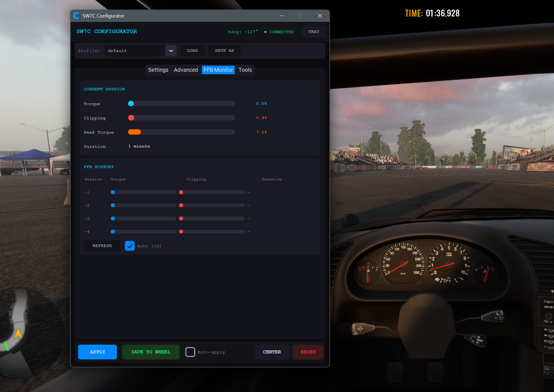Click the green connected status dot
The image size is (554, 392).
pyautogui.click(x=265, y=32)
